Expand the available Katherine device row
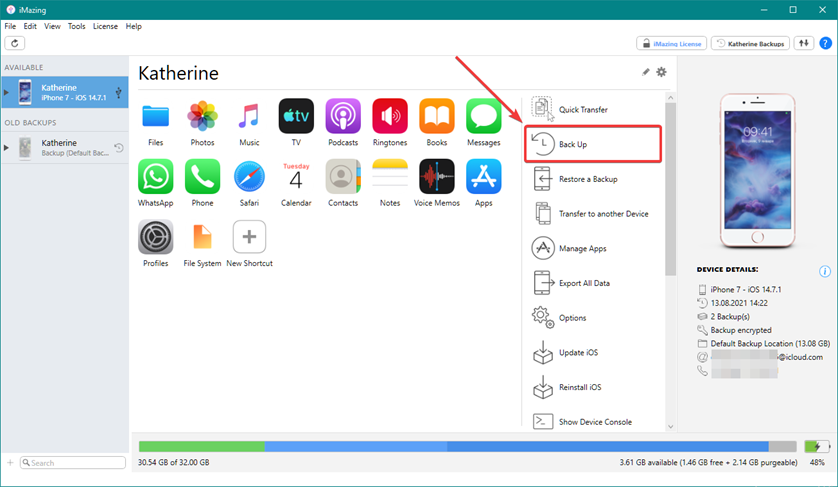Screen dimensions: 838x487 click(x=6, y=92)
